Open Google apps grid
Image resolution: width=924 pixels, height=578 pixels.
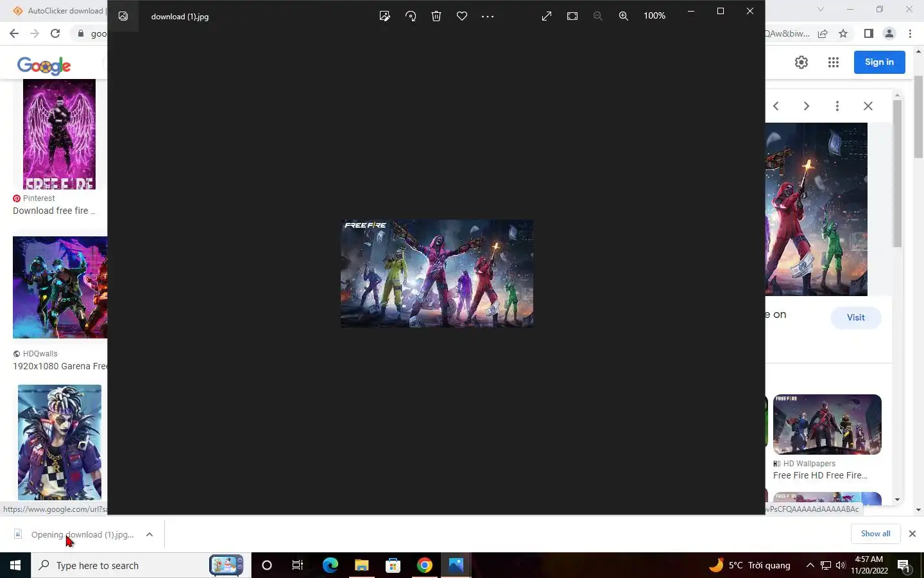834,62
